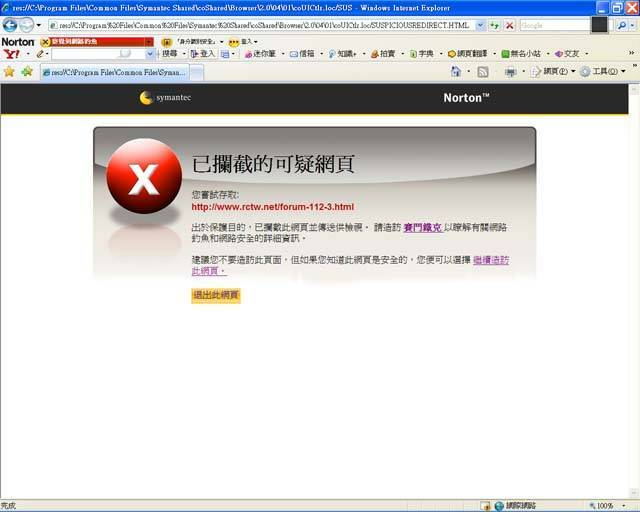This screenshot has height=512, width=640.
Task: Click the RSS feeds icon
Action: 483,72
